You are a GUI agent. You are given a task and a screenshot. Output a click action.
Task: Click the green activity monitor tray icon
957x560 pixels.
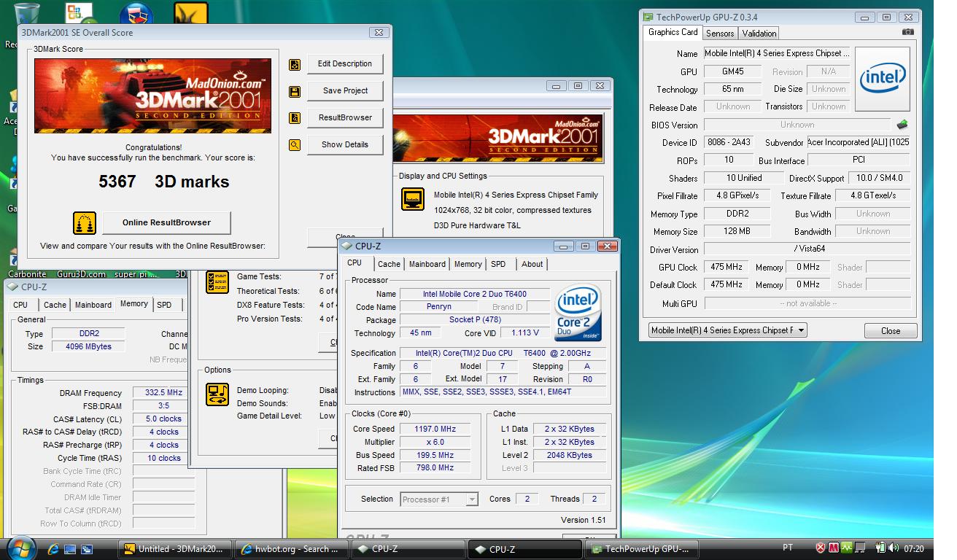click(847, 548)
